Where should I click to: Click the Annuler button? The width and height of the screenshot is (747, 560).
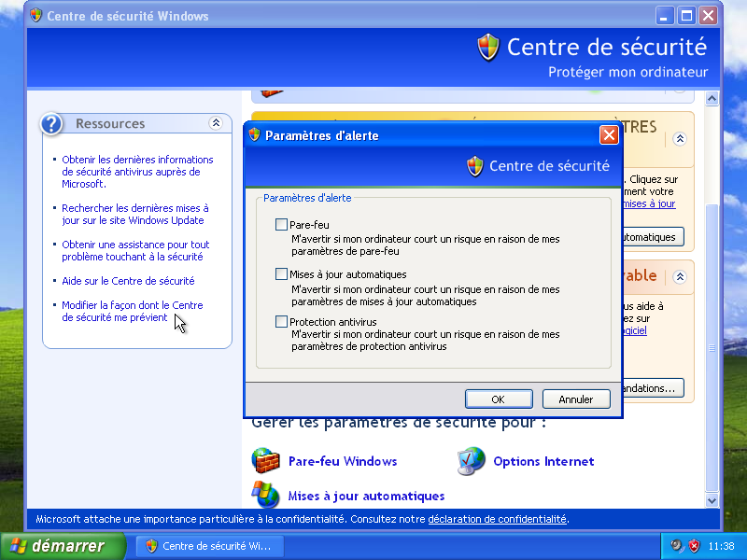576,399
